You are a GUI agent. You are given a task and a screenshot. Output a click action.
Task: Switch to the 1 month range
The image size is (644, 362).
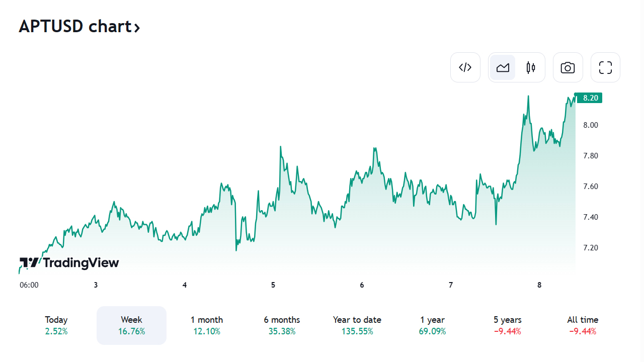coord(206,325)
